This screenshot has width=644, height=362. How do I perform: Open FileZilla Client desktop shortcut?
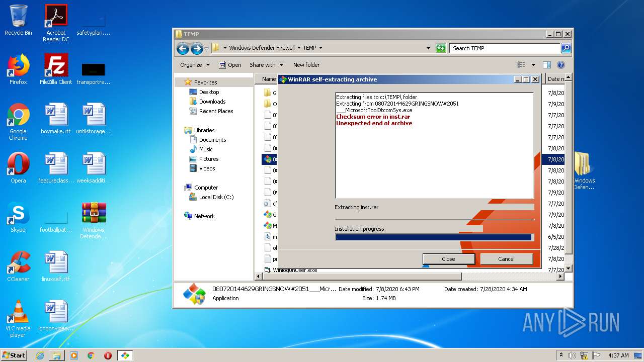[56, 69]
